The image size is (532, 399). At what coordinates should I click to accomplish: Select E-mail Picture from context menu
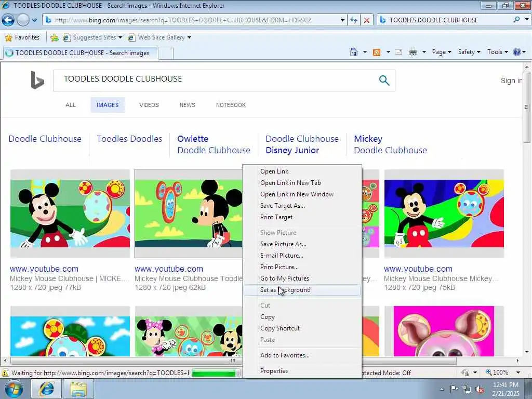(x=302, y=256)
